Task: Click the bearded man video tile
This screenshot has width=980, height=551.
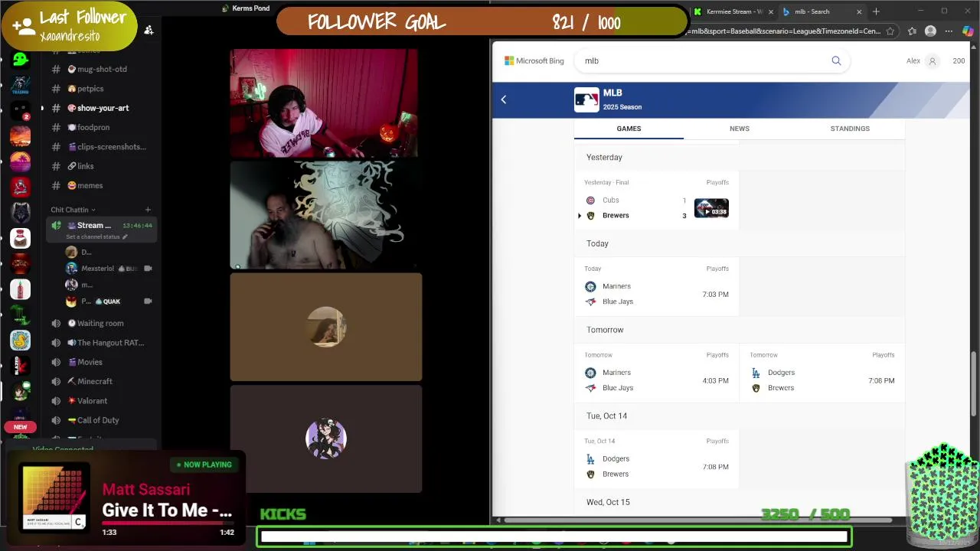Action: pos(326,215)
